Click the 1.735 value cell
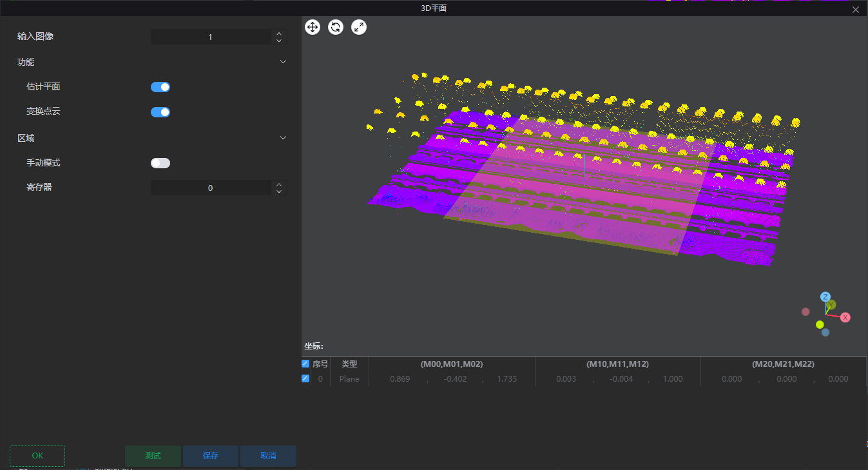 [x=506, y=379]
